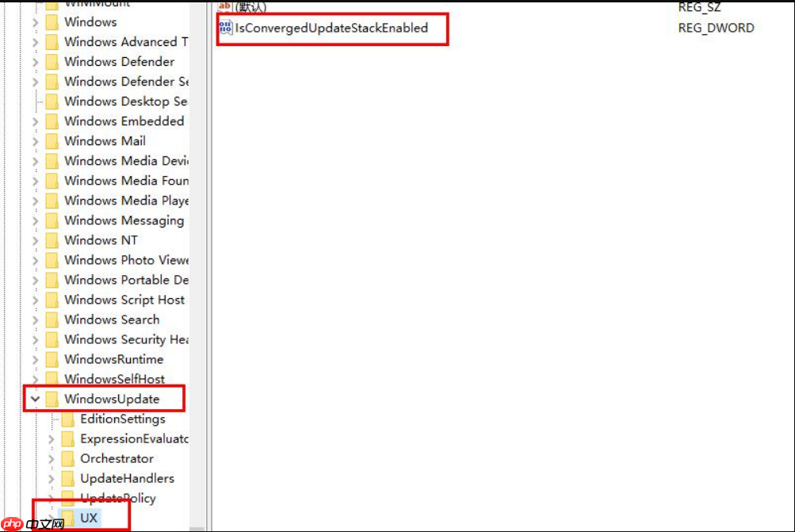Select the Windows Script Host key

point(124,300)
